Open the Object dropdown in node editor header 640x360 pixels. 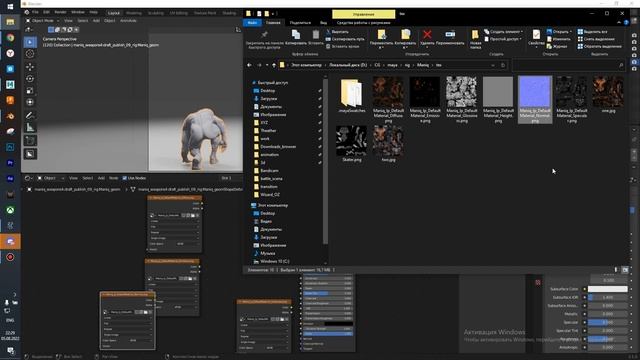[50, 178]
